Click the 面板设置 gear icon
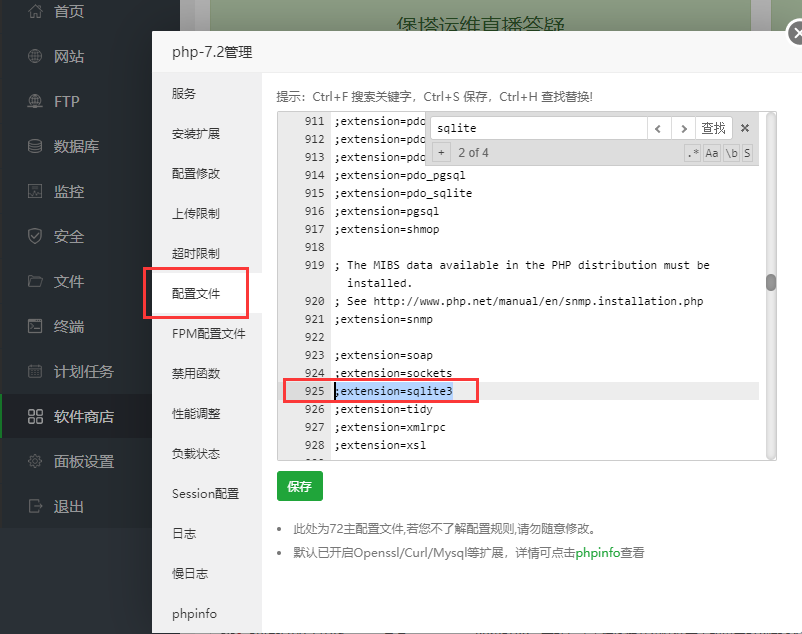 [36, 462]
